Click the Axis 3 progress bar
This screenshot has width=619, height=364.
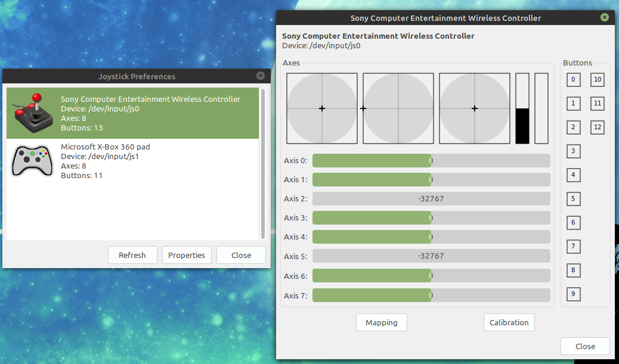[431, 217]
